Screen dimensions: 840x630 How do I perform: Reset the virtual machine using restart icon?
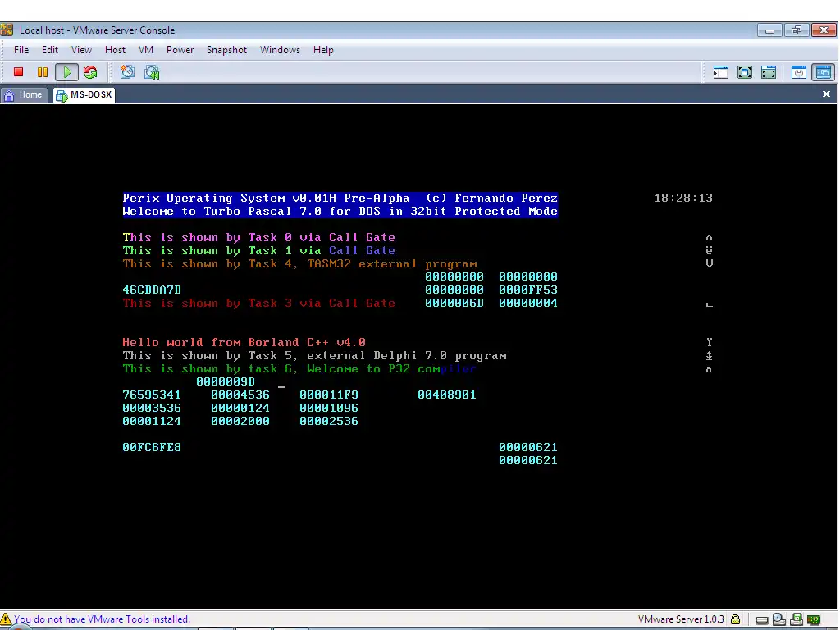[90, 72]
